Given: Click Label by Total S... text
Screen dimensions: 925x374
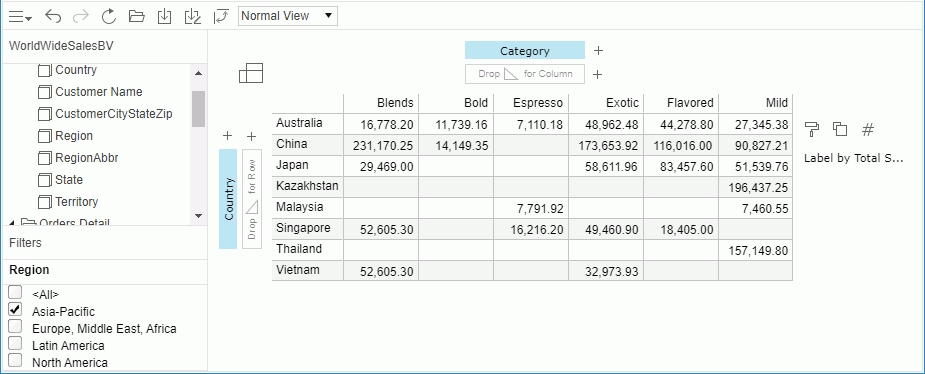Looking at the screenshot, I should click(x=854, y=158).
